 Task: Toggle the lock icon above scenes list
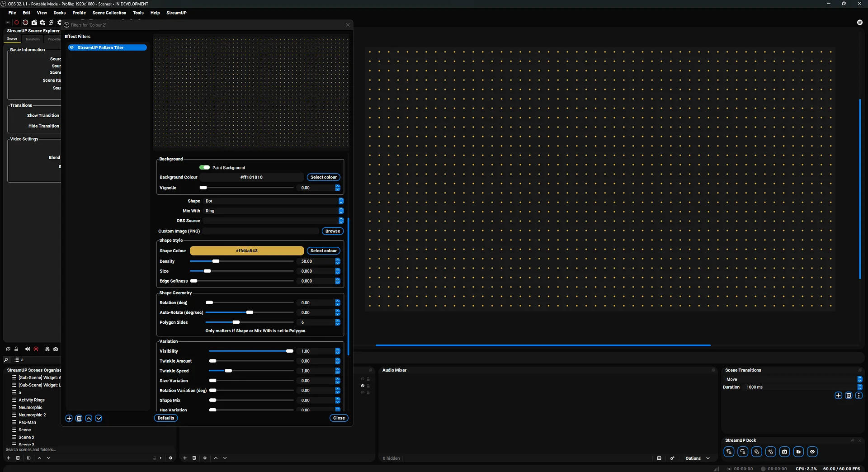[x=16, y=349]
